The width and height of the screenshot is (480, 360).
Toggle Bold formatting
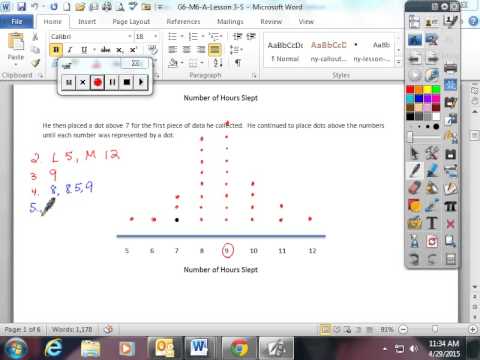56,50
